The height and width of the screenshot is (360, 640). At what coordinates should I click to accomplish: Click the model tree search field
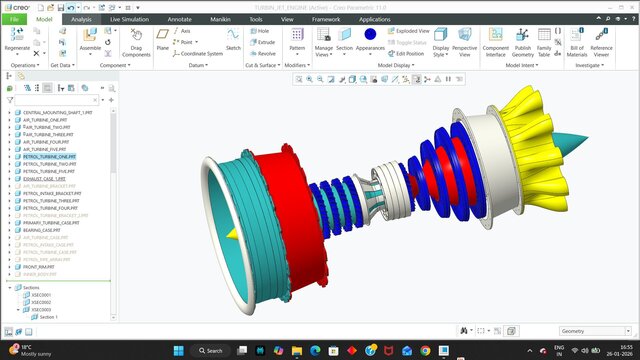click(x=56, y=100)
